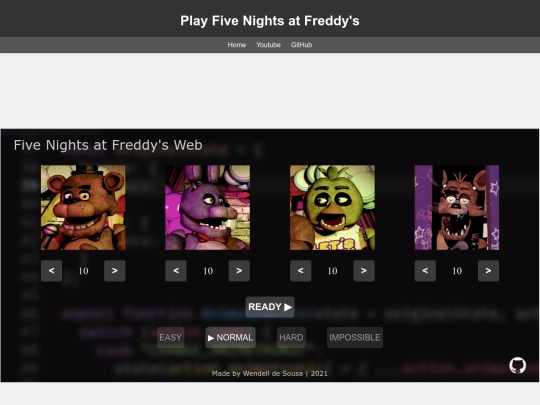The width and height of the screenshot is (540, 405).
Task: Decrease Chica's difficulty level
Action: pos(301,271)
